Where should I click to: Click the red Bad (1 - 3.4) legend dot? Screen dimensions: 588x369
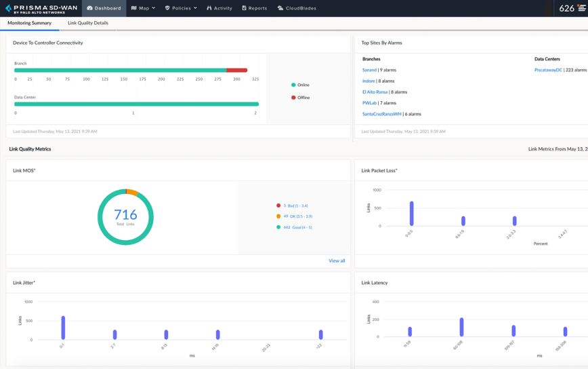pos(278,206)
